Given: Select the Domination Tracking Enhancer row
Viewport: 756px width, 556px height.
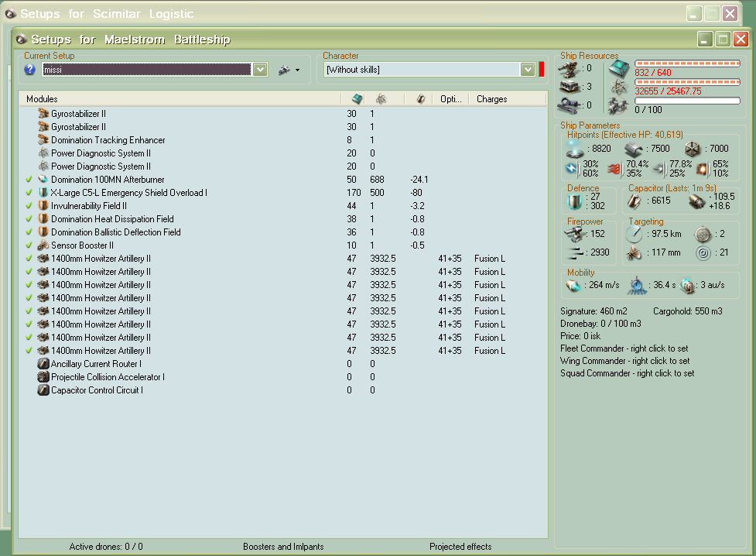Looking at the screenshot, I should tap(283, 140).
